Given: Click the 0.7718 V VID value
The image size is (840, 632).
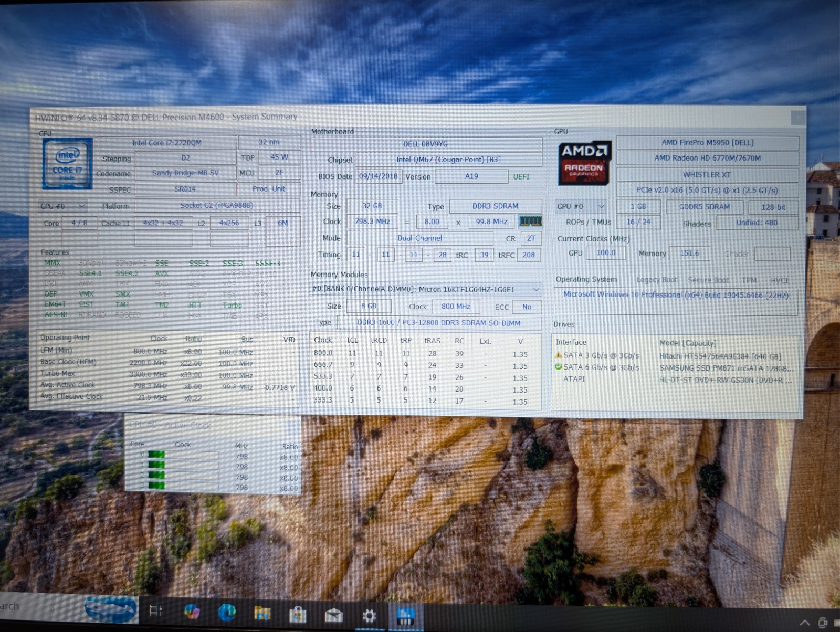Looking at the screenshot, I should tap(280, 387).
